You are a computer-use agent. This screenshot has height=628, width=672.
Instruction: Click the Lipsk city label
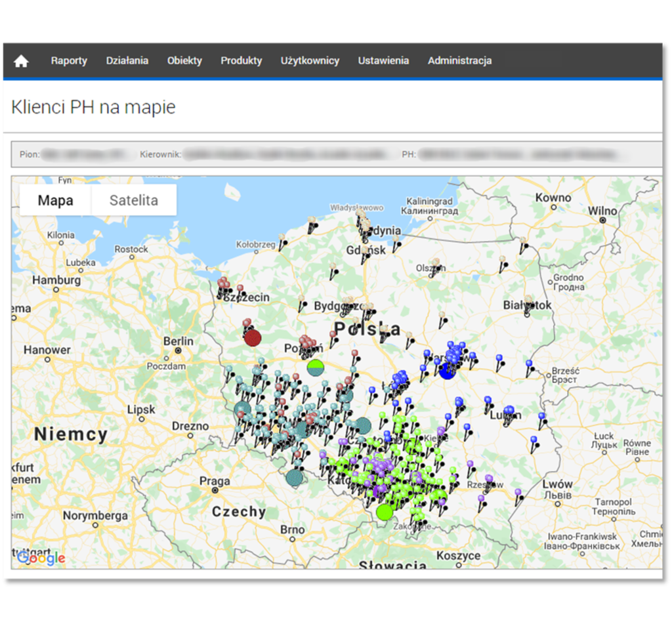pos(141,409)
